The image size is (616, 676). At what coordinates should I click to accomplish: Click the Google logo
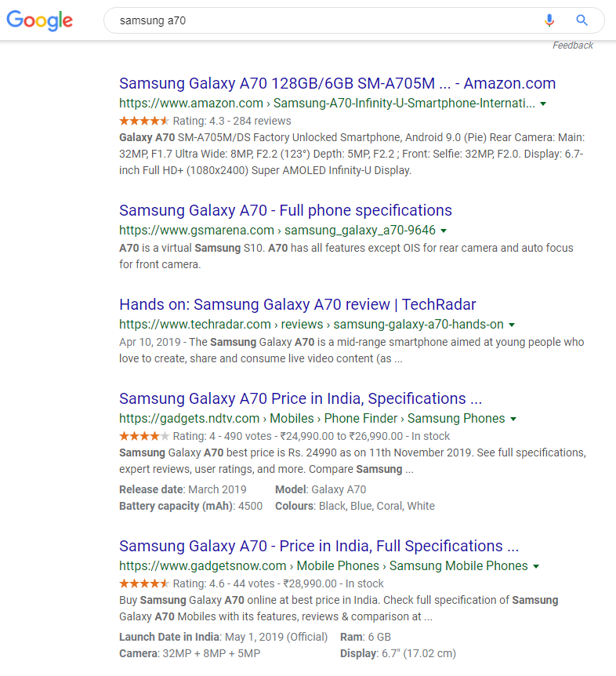pyautogui.click(x=39, y=21)
